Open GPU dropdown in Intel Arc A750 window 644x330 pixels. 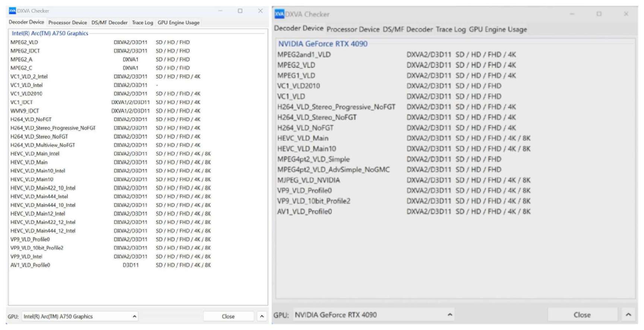click(x=80, y=316)
